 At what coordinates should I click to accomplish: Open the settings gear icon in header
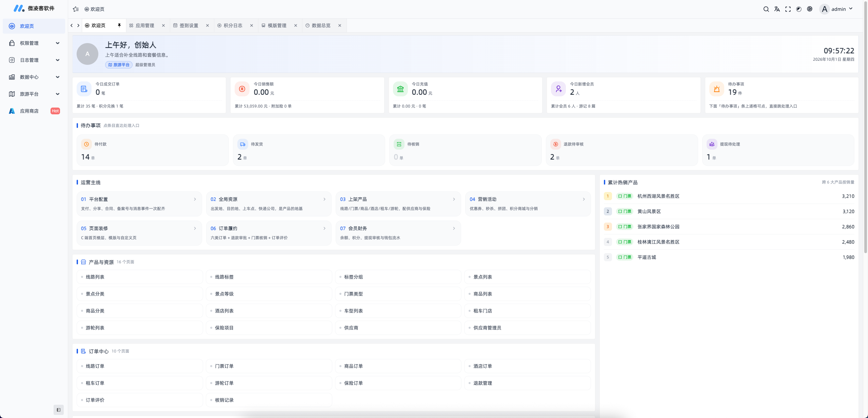point(810,9)
